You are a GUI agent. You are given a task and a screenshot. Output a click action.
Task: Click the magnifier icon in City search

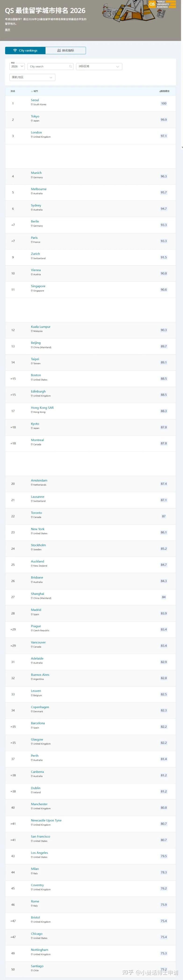(70, 67)
